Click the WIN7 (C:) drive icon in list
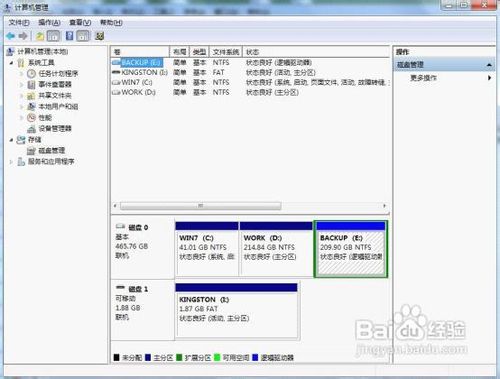500x379 pixels. click(116, 82)
